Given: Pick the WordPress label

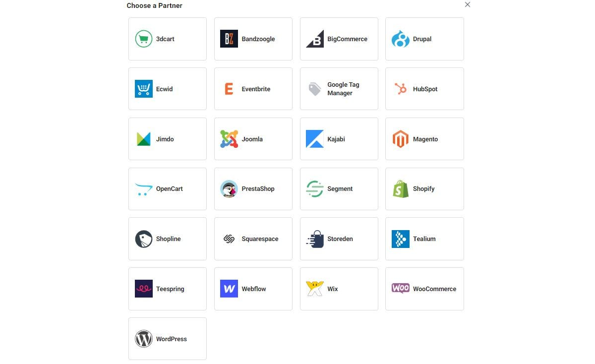Looking at the screenshot, I should pyautogui.click(x=172, y=339).
